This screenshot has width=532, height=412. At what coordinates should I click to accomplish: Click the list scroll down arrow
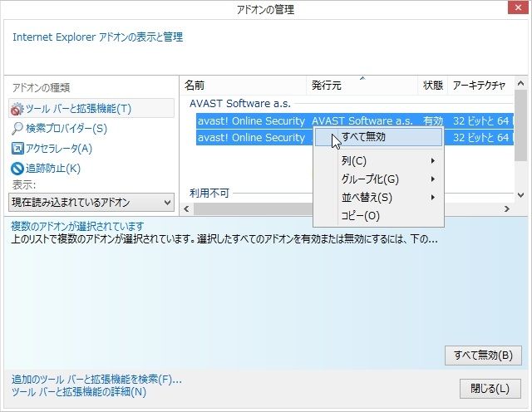(x=521, y=195)
